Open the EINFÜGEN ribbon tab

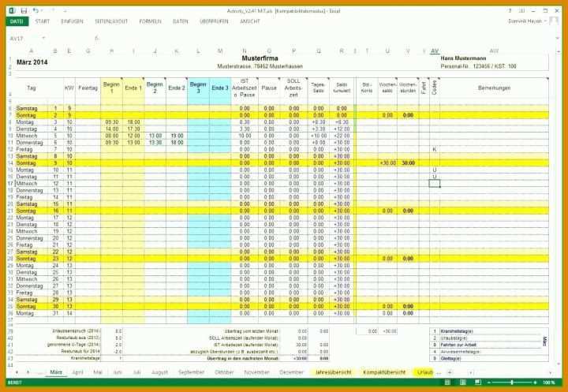click(72, 21)
